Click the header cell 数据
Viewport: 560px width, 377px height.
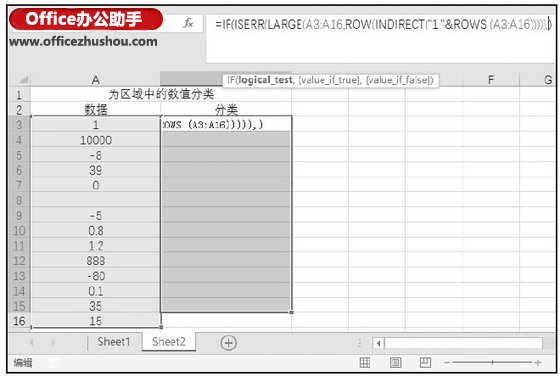click(95, 110)
